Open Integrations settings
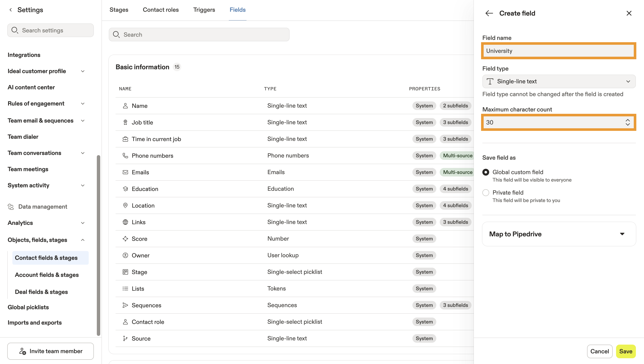The image size is (644, 364). [x=24, y=55]
